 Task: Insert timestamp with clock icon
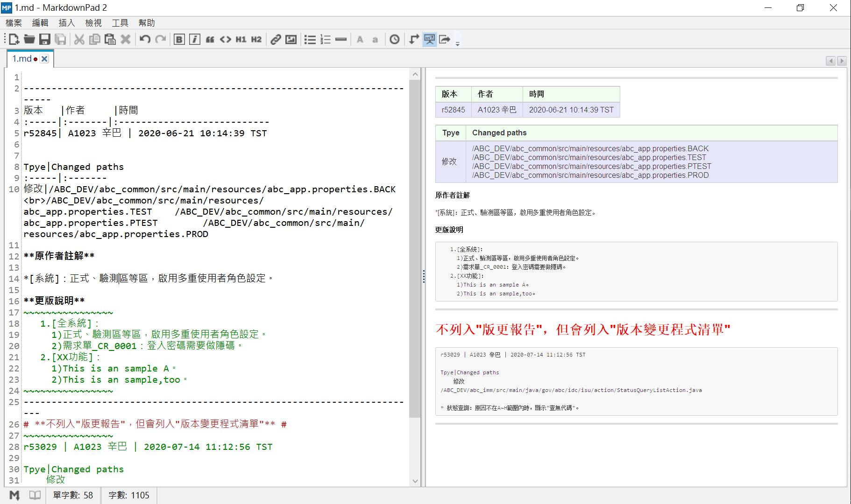[x=395, y=40]
